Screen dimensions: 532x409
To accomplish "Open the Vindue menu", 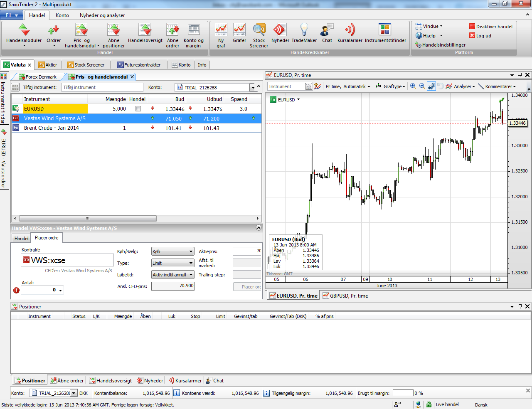I will 429,26.
